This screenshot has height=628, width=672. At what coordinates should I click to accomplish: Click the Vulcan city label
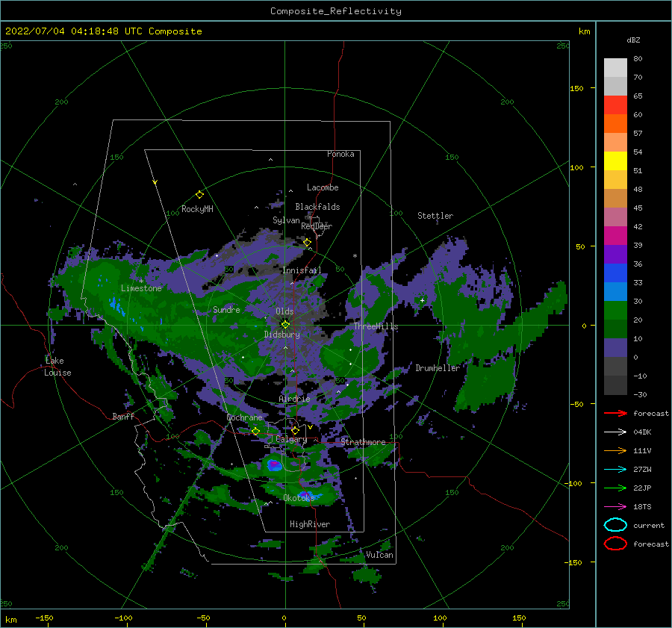click(380, 555)
